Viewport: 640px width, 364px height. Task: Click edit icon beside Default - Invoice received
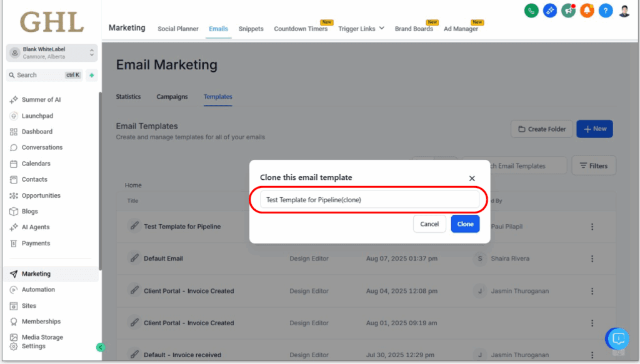pyautogui.click(x=134, y=354)
